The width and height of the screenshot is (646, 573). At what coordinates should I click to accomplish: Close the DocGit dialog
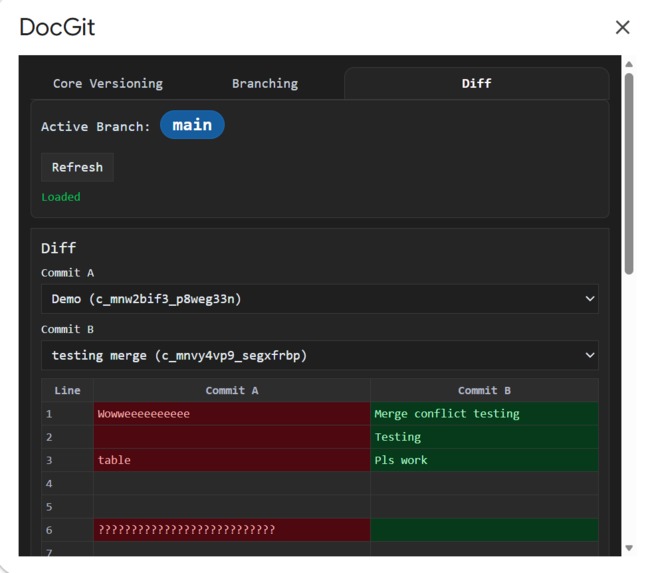(x=622, y=28)
